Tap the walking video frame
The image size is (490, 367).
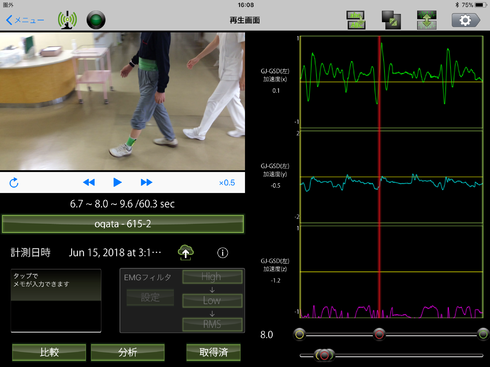[x=122, y=101]
